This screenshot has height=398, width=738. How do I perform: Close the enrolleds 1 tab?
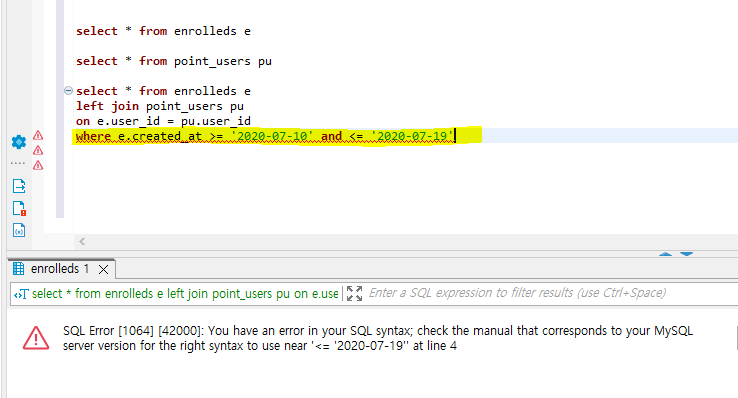pyautogui.click(x=104, y=270)
